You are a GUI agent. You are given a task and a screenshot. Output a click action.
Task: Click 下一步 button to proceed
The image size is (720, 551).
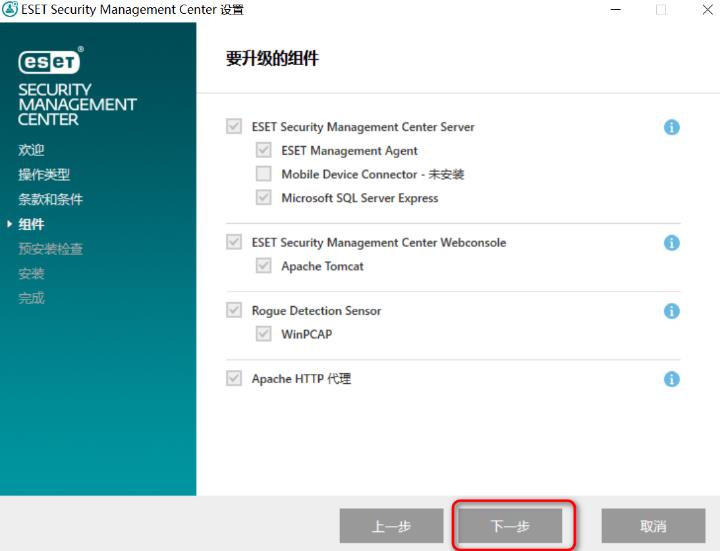[511, 526]
